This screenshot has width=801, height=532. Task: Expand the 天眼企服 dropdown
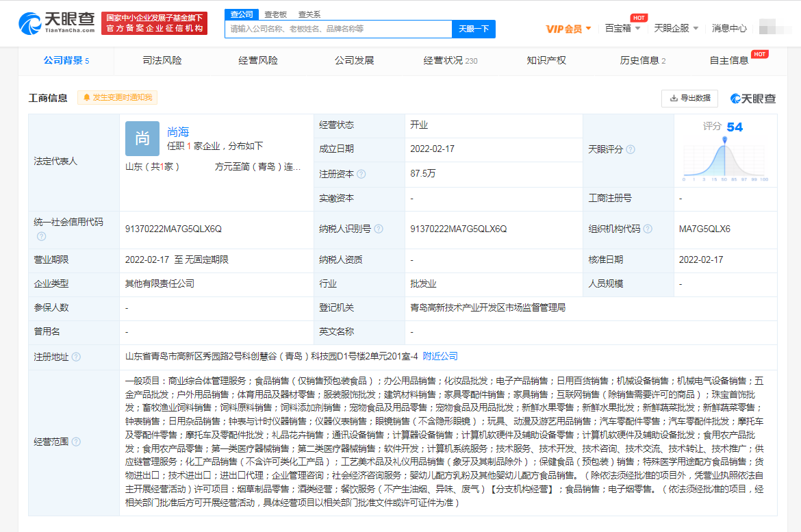point(676,28)
